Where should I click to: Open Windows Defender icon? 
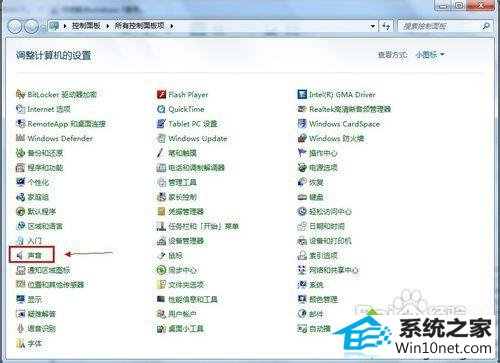[21, 138]
